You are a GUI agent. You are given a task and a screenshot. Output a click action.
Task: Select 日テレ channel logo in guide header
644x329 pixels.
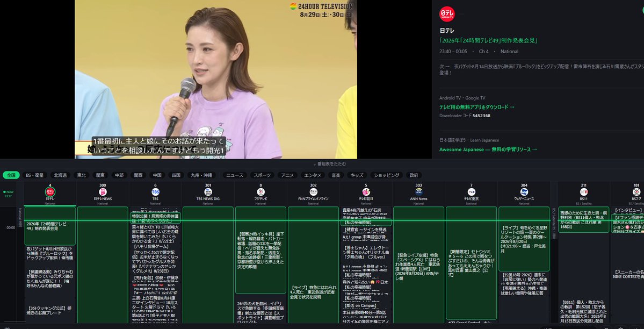click(50, 192)
